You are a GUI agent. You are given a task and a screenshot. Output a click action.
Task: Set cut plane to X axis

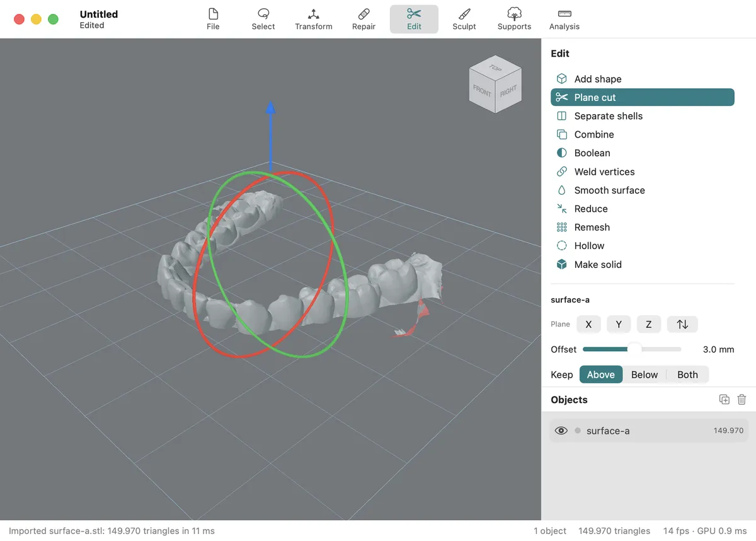pyautogui.click(x=588, y=324)
